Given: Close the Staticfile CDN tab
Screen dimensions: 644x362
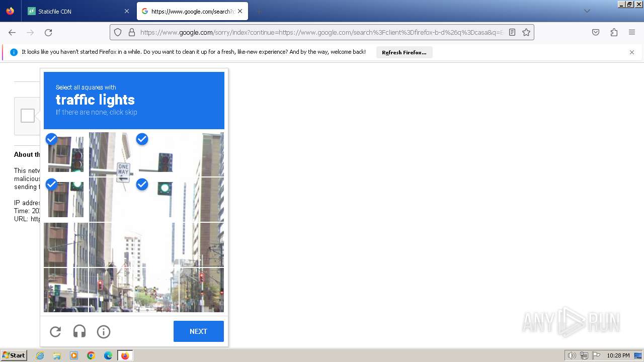Looking at the screenshot, I should click(x=126, y=11).
